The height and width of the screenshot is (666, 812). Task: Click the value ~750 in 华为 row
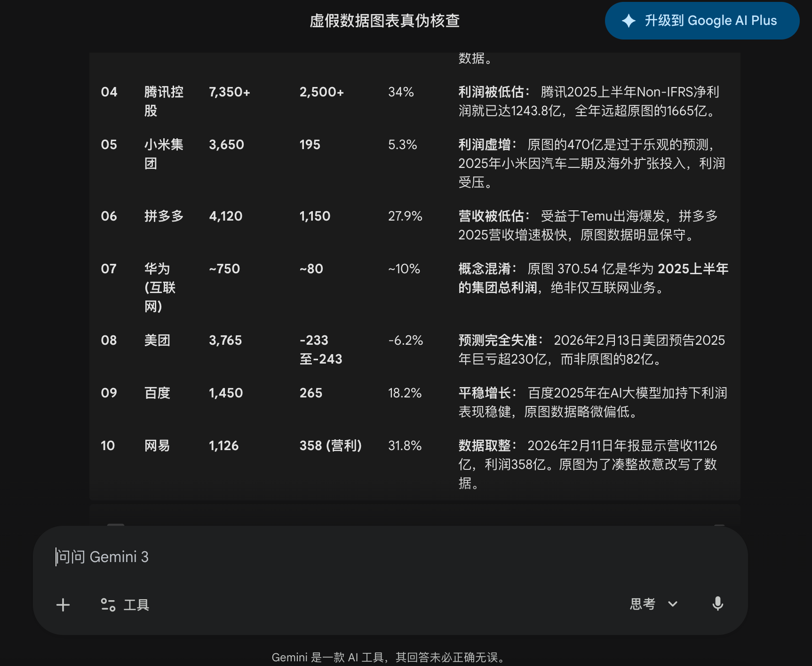(224, 269)
